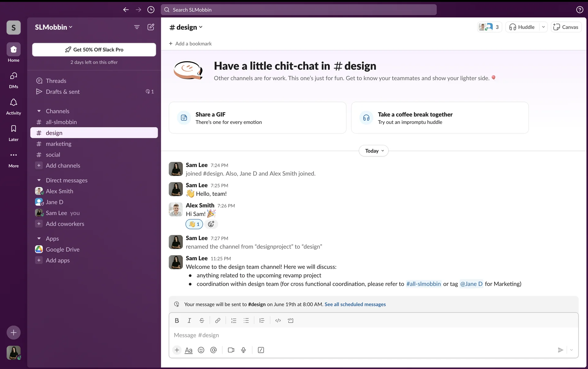588x369 pixels.
Task: Click the slash shortcuts icon
Action: pos(261,350)
